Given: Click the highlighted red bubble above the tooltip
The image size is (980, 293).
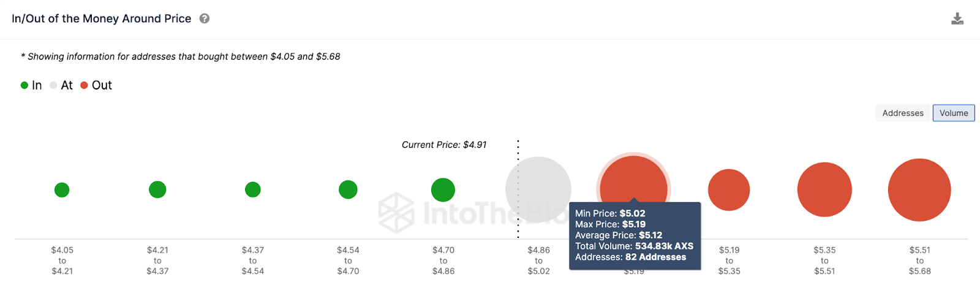Looking at the screenshot, I should click(633, 179).
